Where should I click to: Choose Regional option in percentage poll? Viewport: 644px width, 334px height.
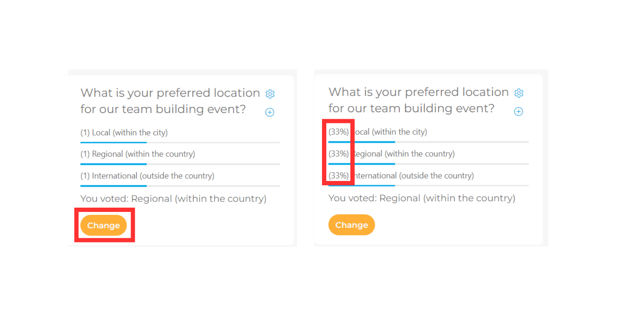coord(404,153)
